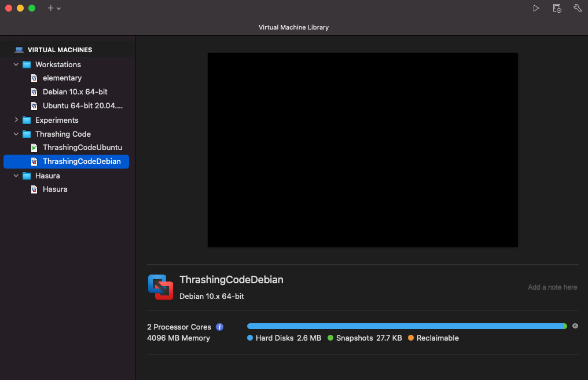Click the VIRTUAL MACHINES sidebar header
588x380 pixels.
coord(60,50)
